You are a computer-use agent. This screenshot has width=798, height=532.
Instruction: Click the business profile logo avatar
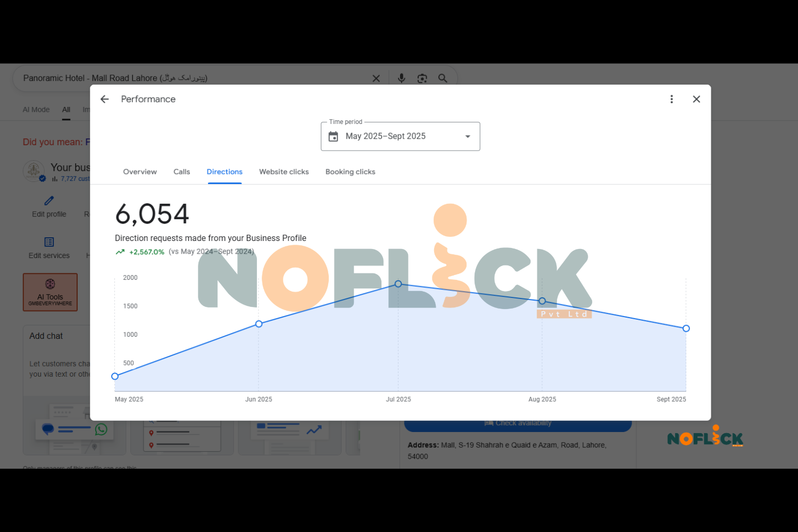34,171
